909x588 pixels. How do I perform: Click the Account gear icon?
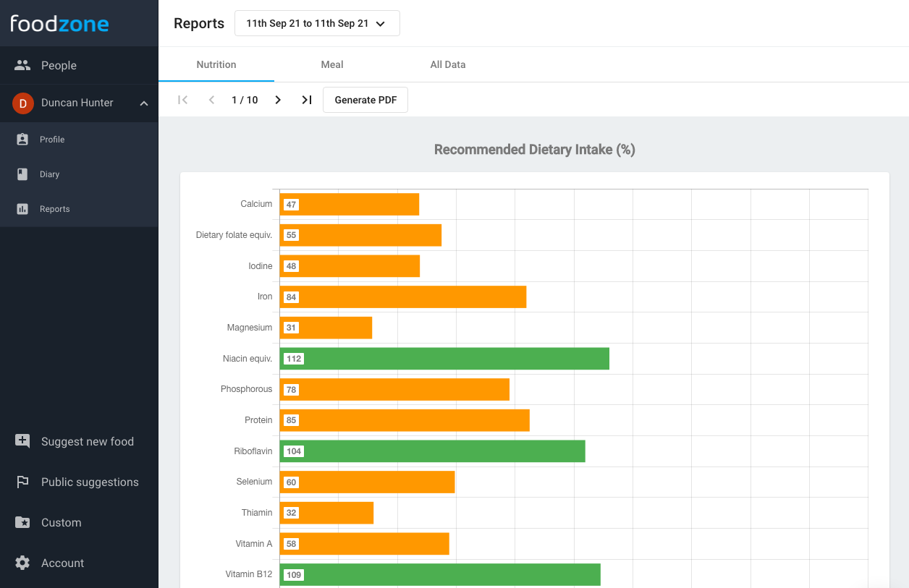click(22, 563)
